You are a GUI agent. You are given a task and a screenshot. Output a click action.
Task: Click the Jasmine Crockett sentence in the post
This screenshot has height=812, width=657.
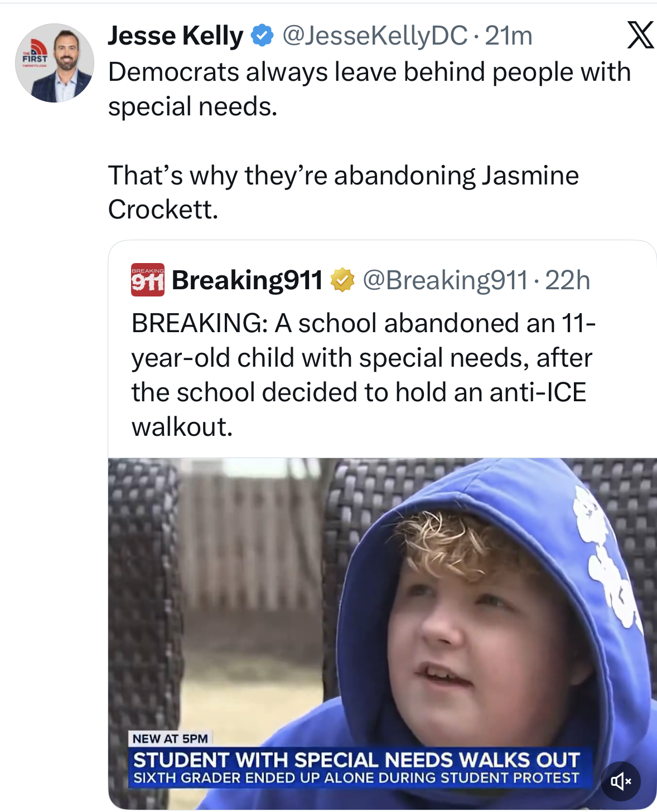[344, 192]
